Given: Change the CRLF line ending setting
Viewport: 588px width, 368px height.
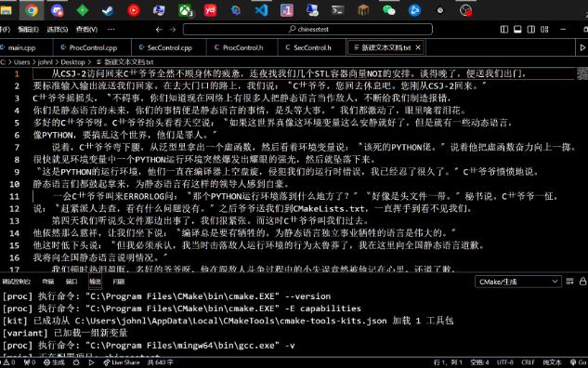Looking at the screenshot, I should tap(528, 362).
